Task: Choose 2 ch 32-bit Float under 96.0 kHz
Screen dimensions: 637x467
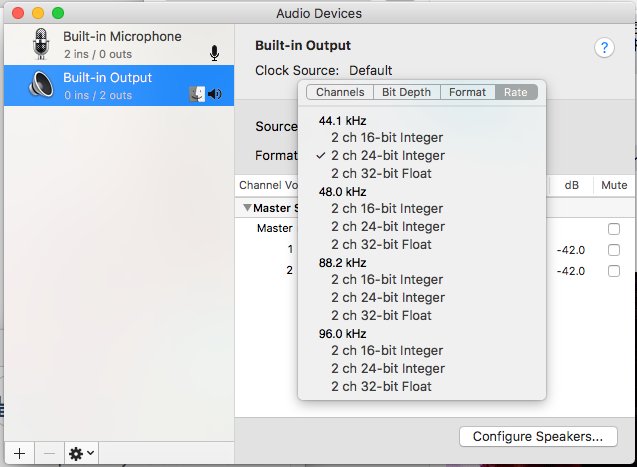Action: (x=381, y=386)
